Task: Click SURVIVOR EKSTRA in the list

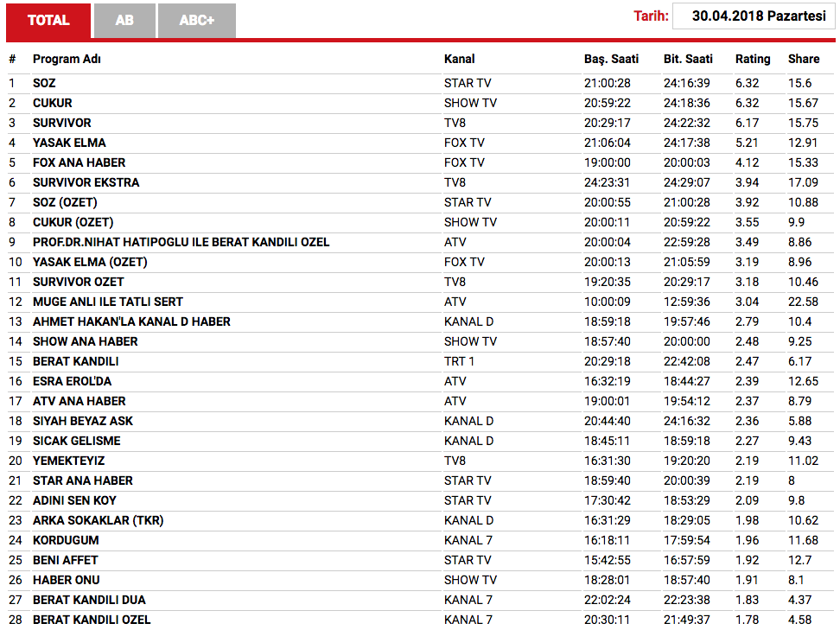Action: [x=86, y=182]
